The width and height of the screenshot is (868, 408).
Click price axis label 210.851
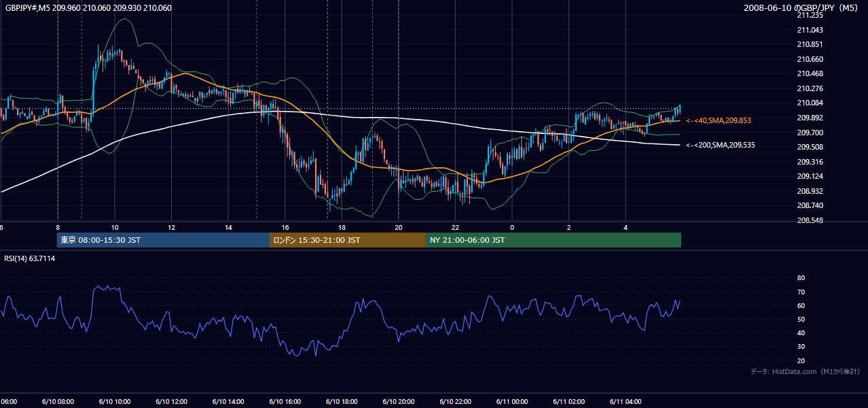(x=810, y=44)
